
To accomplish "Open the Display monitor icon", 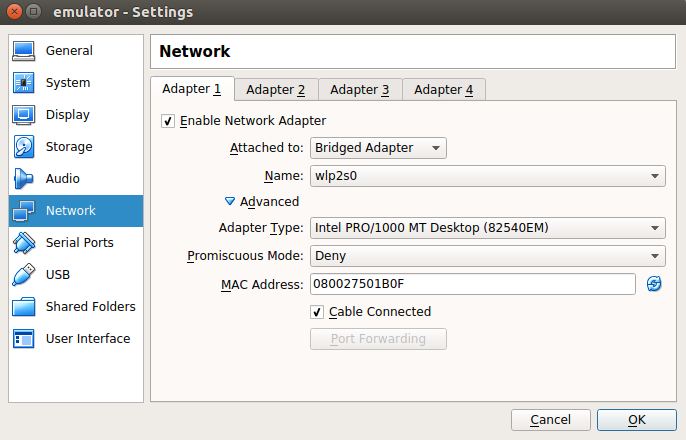I will point(24,115).
